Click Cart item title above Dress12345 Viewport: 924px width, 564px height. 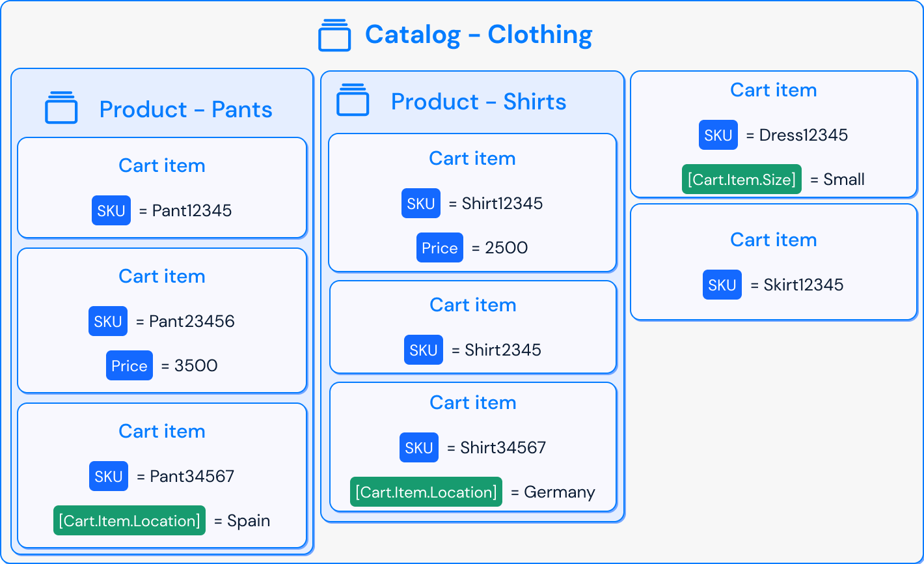774,90
